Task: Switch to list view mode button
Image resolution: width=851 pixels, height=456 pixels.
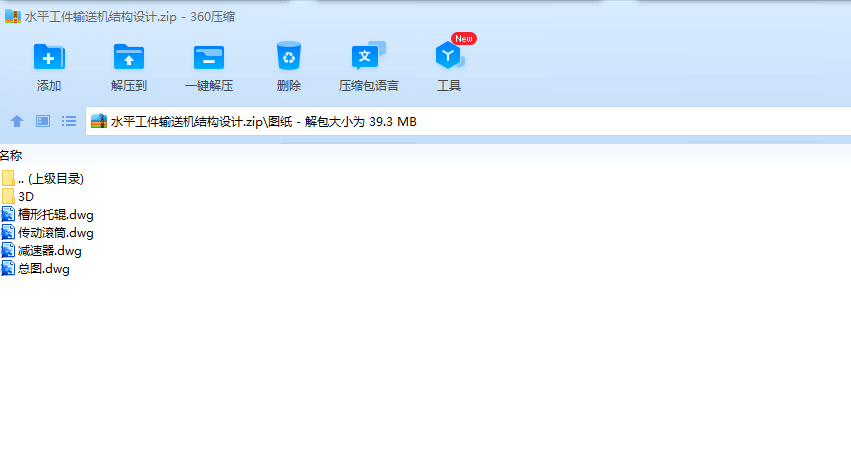Action: (x=69, y=121)
